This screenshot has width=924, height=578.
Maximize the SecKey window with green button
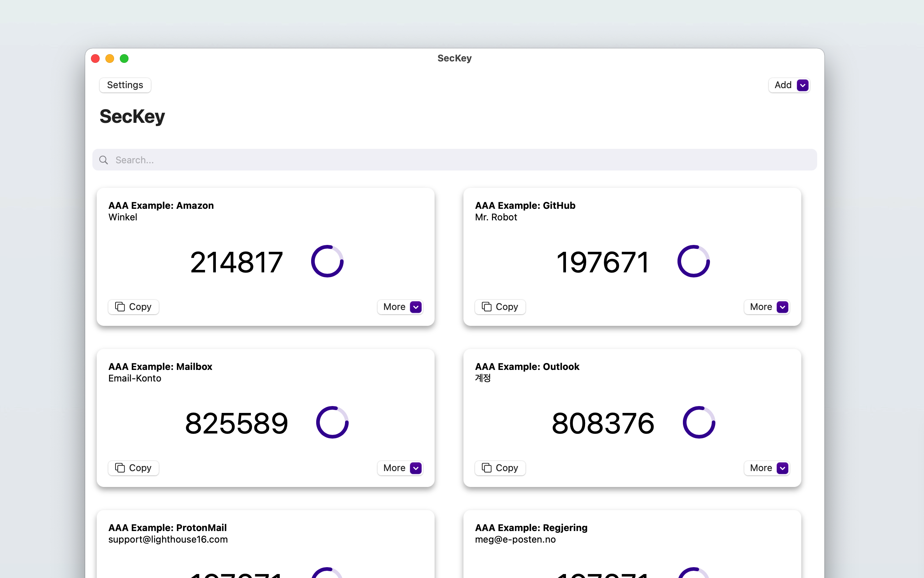(124, 59)
